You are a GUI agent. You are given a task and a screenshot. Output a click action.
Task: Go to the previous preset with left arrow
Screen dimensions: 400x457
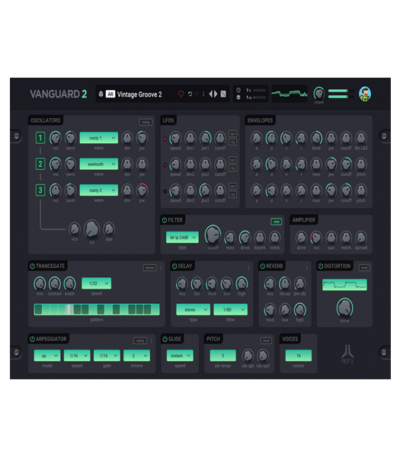[x=211, y=94]
